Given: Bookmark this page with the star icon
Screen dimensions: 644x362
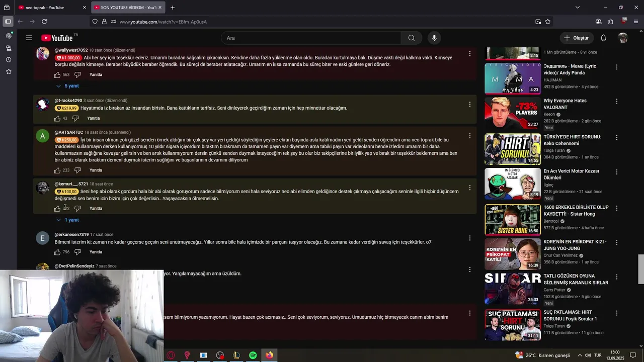Looking at the screenshot, I should 548,22.
